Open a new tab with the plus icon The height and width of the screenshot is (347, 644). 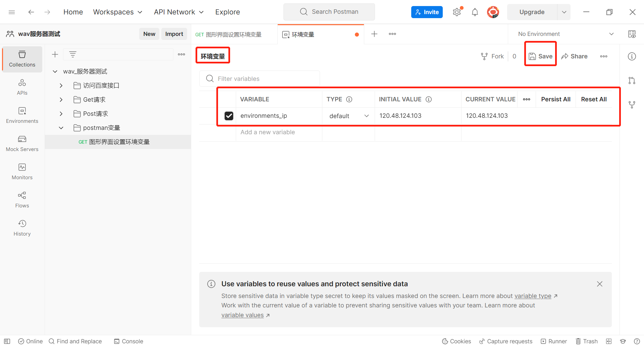click(374, 34)
